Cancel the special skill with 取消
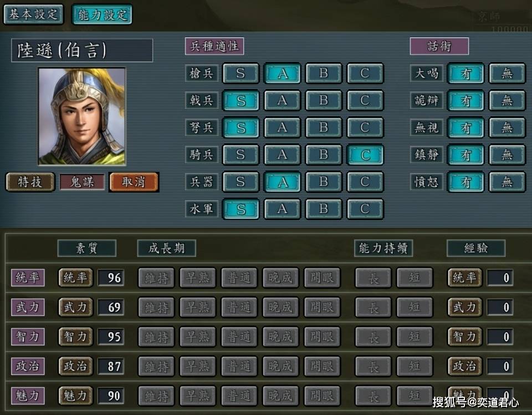This screenshot has height=415, width=532. [134, 181]
